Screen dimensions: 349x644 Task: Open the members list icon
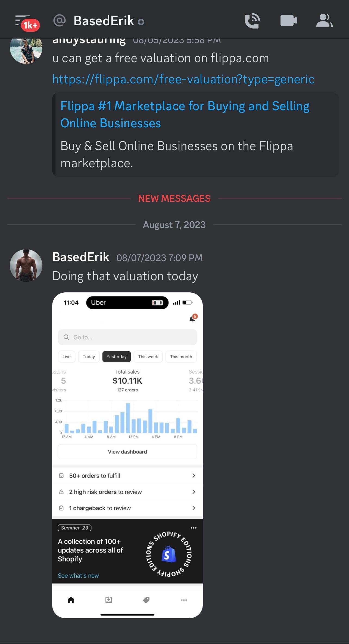(x=324, y=21)
